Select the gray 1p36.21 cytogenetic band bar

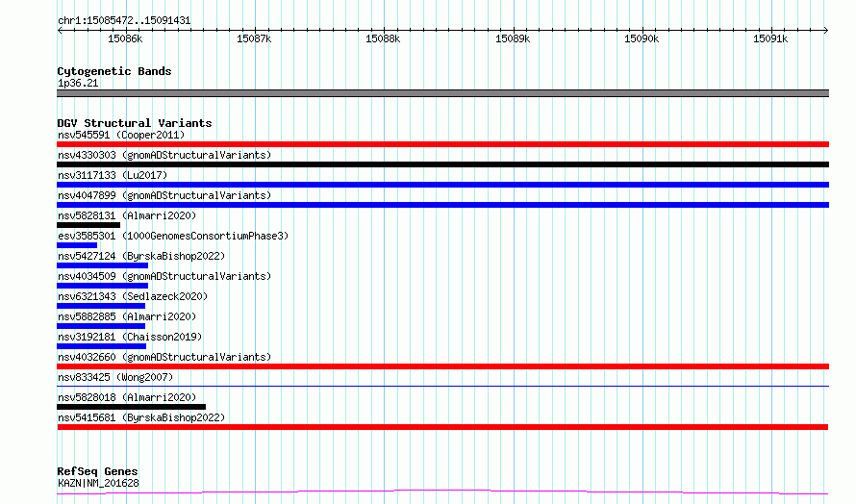click(x=442, y=93)
